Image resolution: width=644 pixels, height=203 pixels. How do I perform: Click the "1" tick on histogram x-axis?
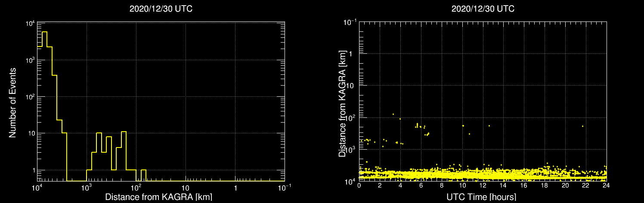235,188
